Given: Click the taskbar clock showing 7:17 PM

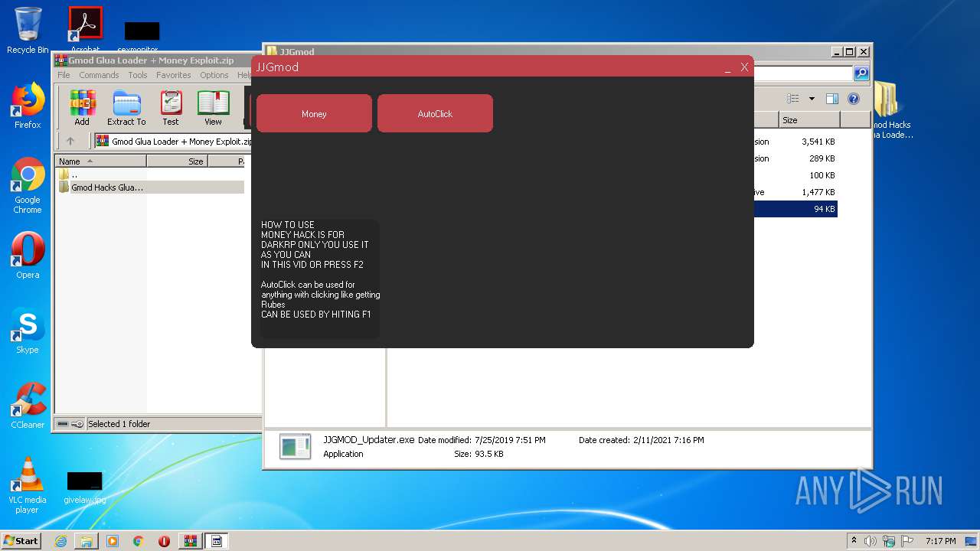Looking at the screenshot, I should tap(941, 541).
